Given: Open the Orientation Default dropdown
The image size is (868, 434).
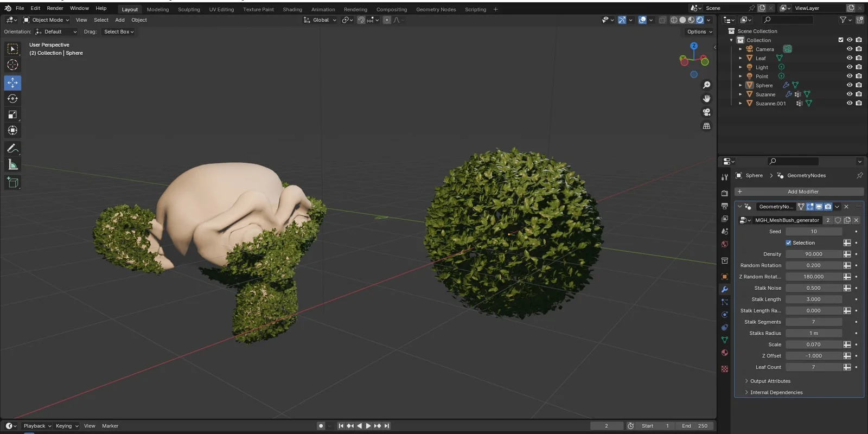Looking at the screenshot, I should coord(56,31).
